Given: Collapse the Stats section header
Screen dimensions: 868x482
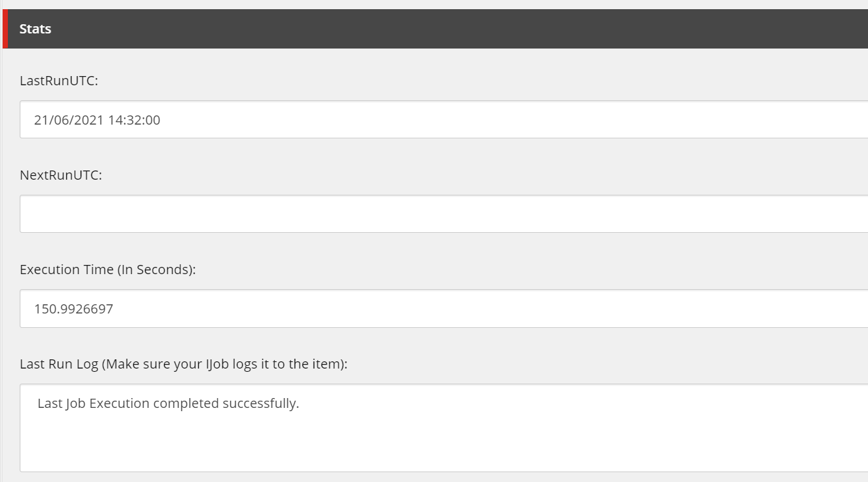Looking at the screenshot, I should coord(436,29).
